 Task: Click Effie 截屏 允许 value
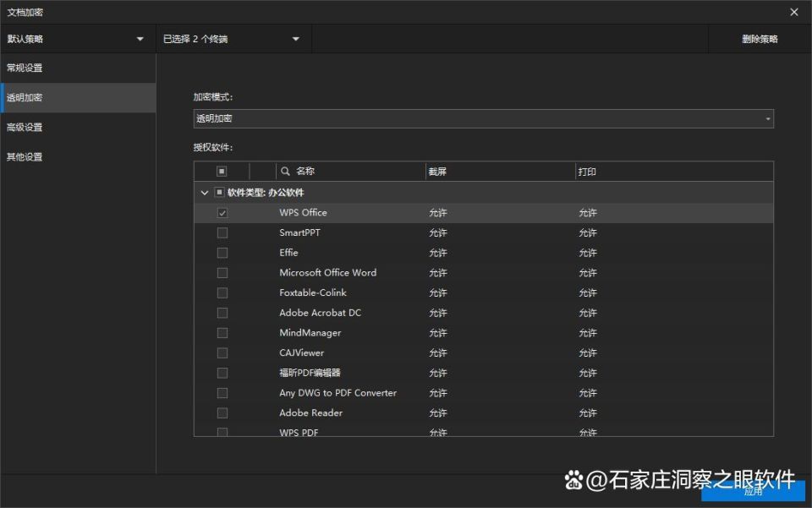point(437,253)
